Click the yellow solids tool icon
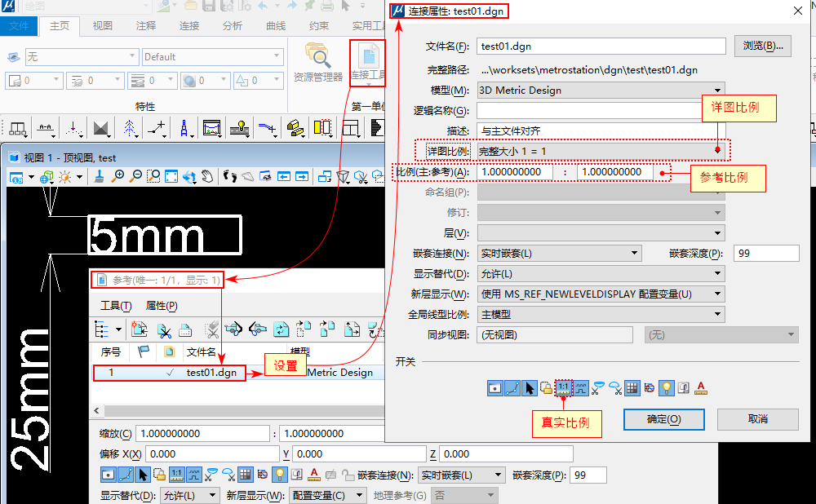The height and width of the screenshot is (504, 816). click(295, 127)
